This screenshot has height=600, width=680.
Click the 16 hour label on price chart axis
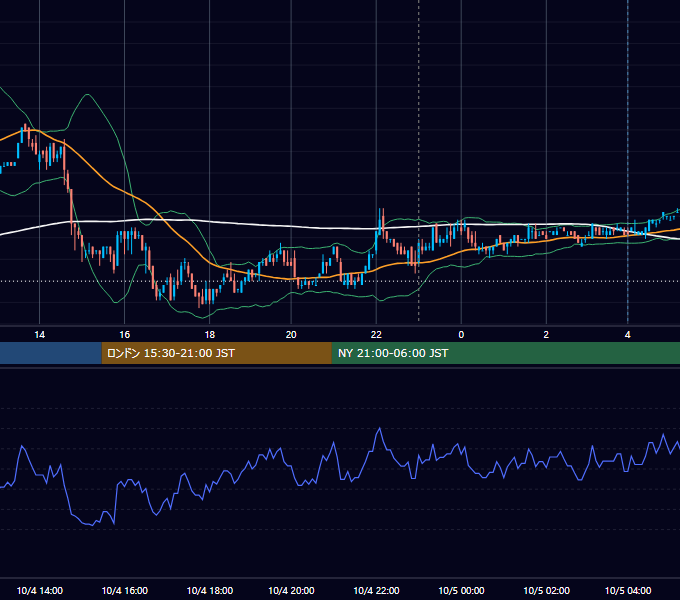124,335
